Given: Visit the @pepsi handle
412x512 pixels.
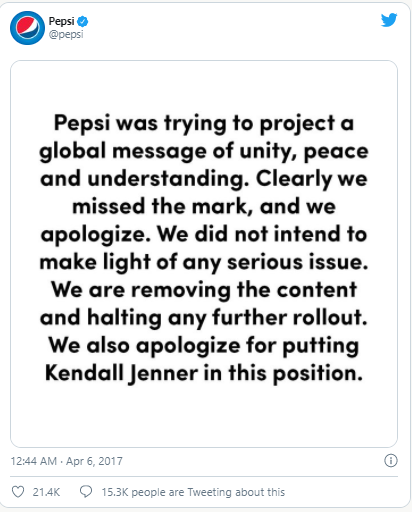Looking at the screenshot, I should pos(66,34).
